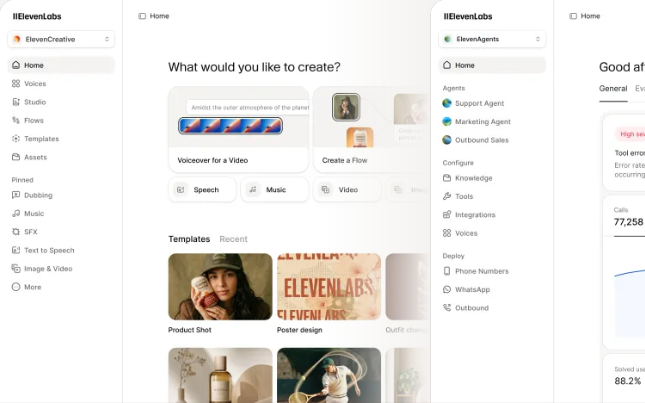Open the ElevenAgents workspace dropdown
The height and width of the screenshot is (403, 645).
(492, 39)
